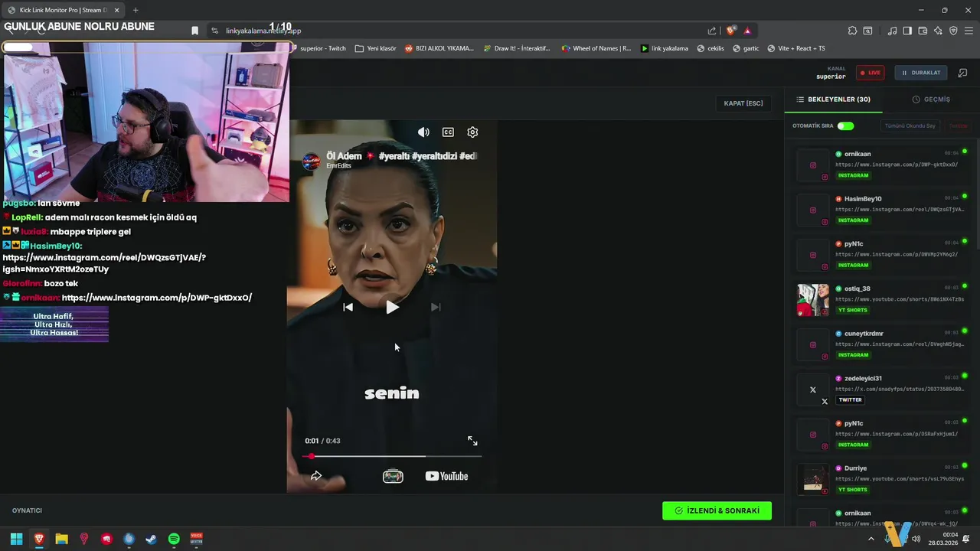Open the Leo AI sparkle icon
The image size is (980, 551).
938,31
